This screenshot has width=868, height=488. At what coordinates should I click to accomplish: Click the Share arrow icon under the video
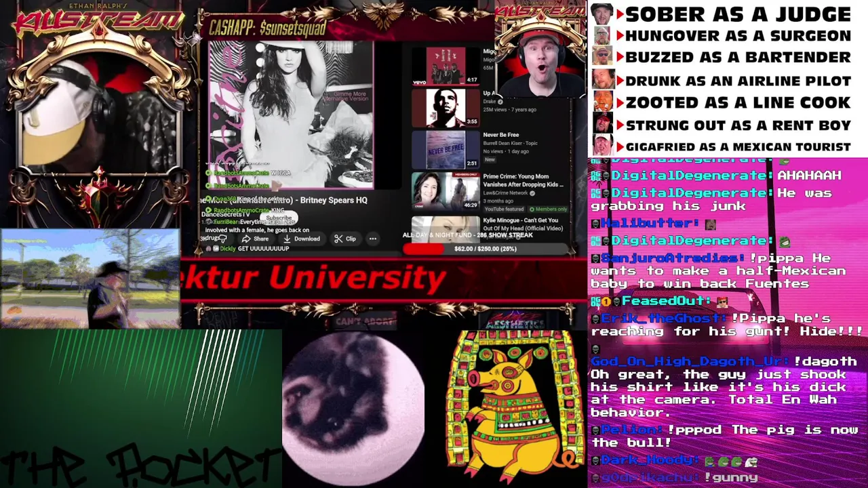(x=246, y=239)
